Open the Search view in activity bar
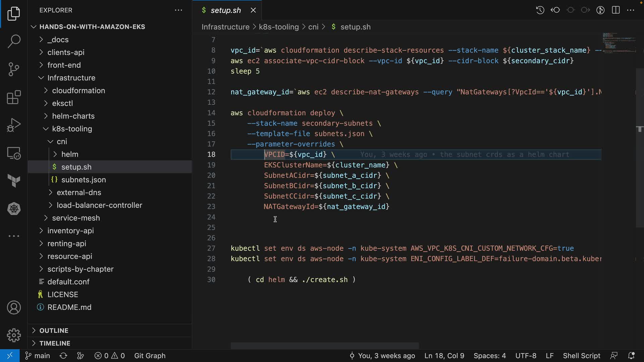This screenshot has width=644, height=362. coord(14,41)
